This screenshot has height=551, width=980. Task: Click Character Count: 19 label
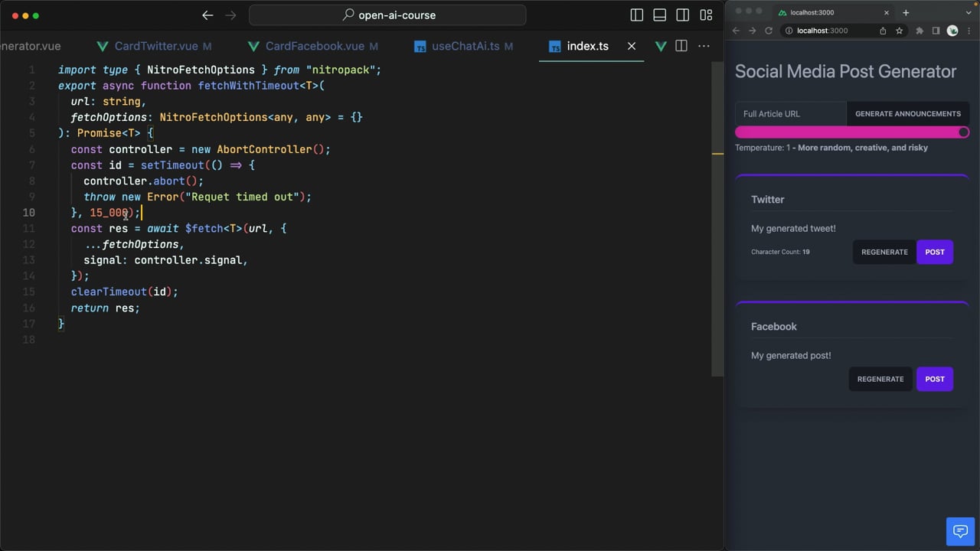780,252
